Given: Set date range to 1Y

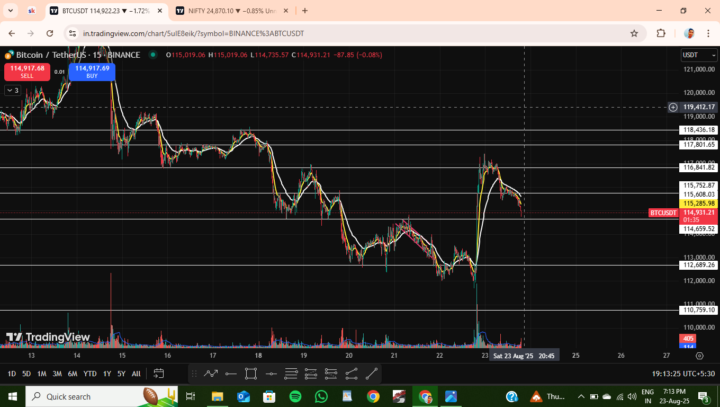Looking at the screenshot, I should 107,373.
